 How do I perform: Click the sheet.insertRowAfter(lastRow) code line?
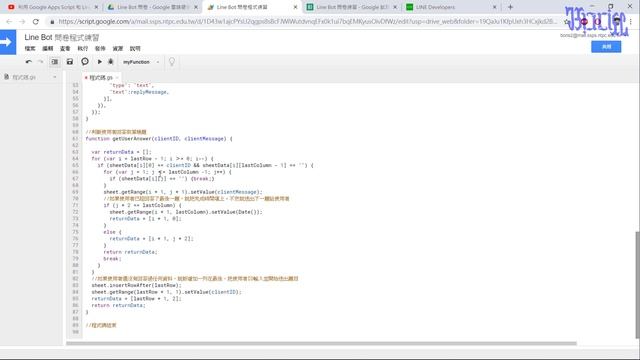pyautogui.click(x=136, y=285)
